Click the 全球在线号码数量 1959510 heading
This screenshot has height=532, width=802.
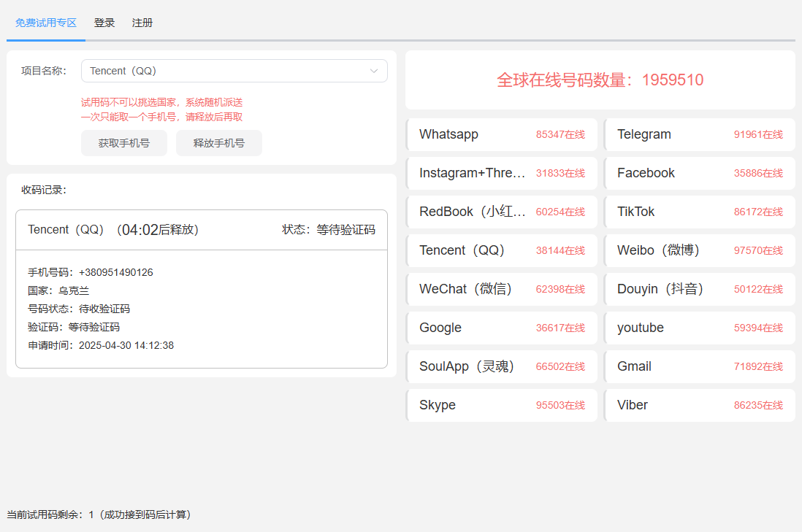tap(600, 80)
